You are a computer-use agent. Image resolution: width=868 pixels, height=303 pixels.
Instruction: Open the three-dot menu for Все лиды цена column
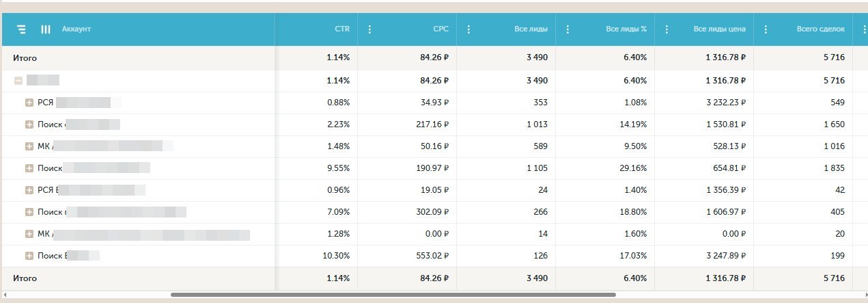(667, 29)
